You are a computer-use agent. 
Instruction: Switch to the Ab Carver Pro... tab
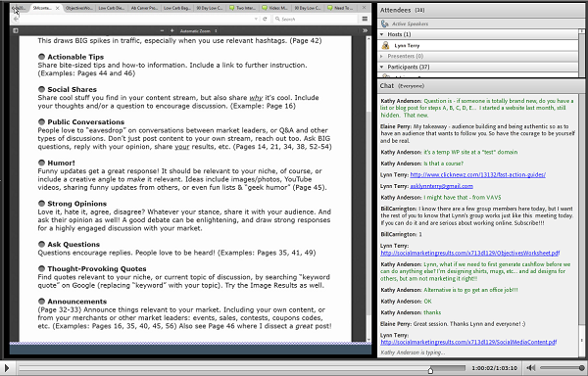click(x=144, y=8)
